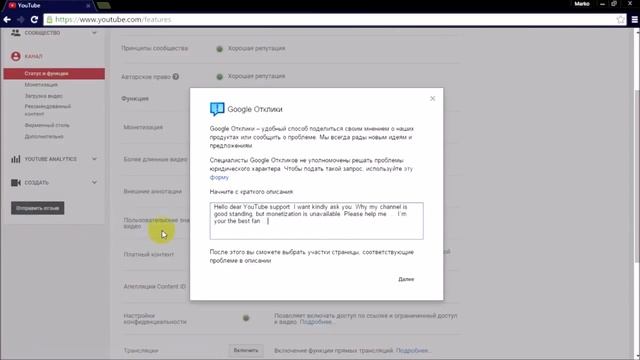
Task: Open the Chrome hamburger menu
Action: pos(635,20)
